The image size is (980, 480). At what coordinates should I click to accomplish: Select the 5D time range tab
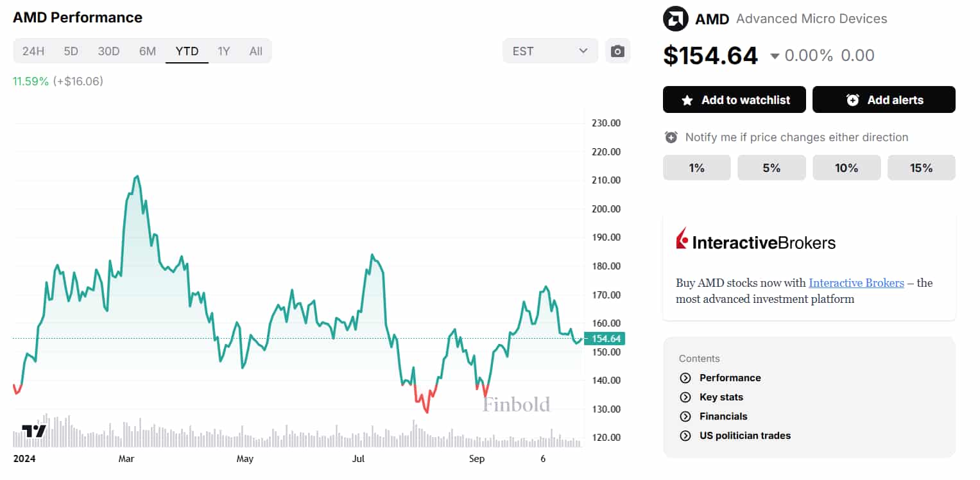71,51
